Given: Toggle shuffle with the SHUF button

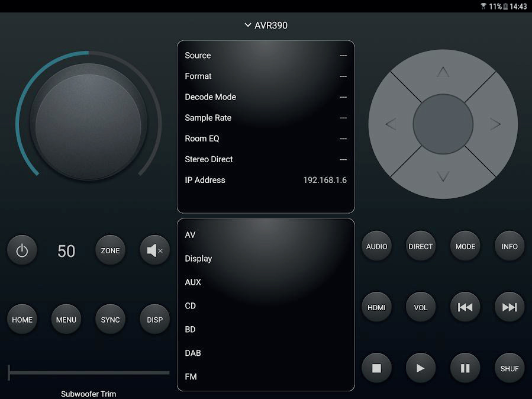Looking at the screenshot, I should pyautogui.click(x=510, y=368).
